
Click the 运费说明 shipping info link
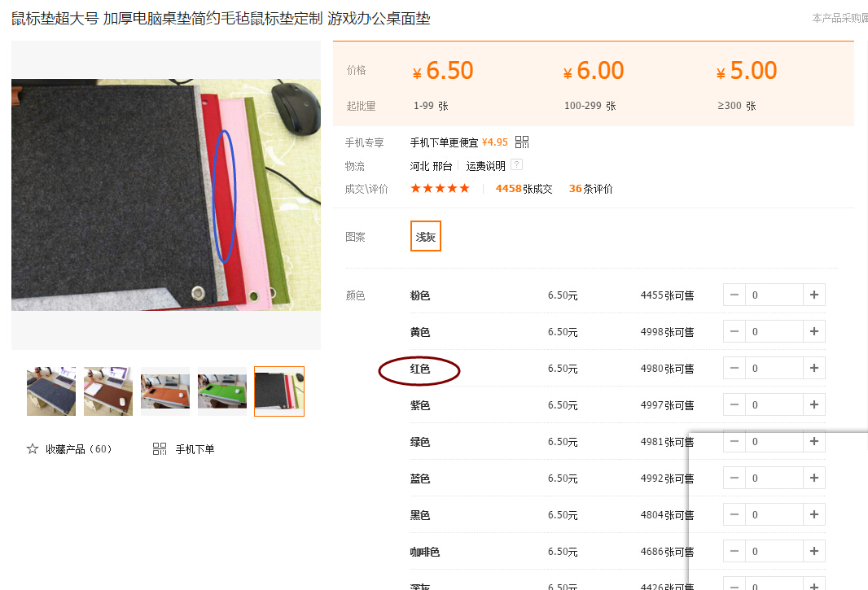[x=485, y=166]
